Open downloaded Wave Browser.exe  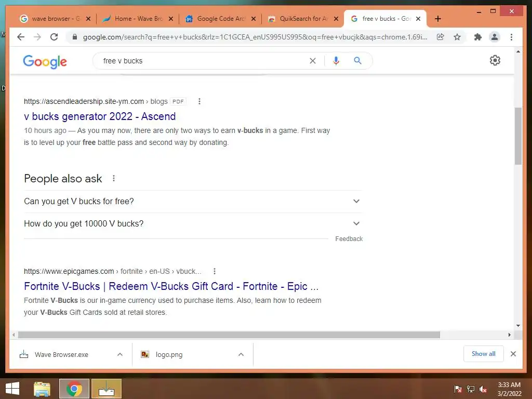pyautogui.click(x=61, y=354)
